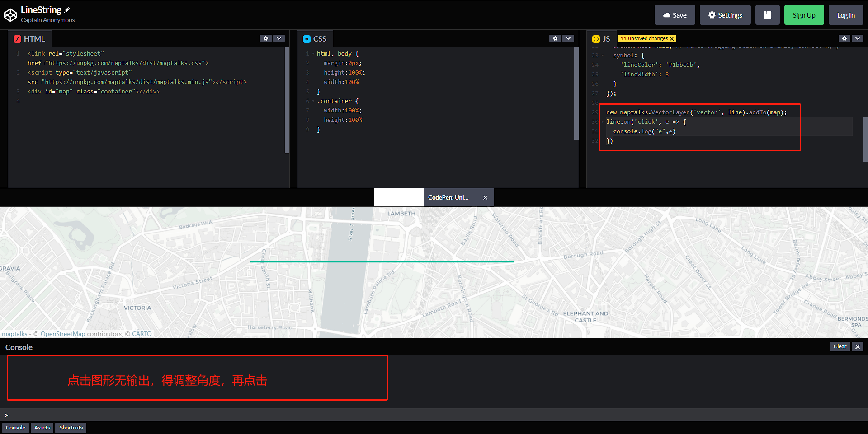Close the Console panel
The width and height of the screenshot is (868, 434).
coord(858,346)
